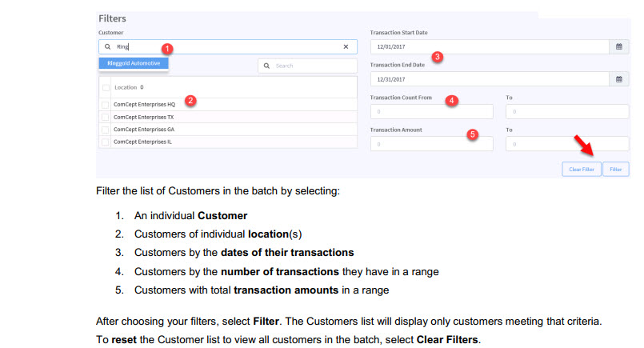Image resolution: width=644 pixels, height=348 pixels.
Task: Apply filters with the Filter button
Action: click(615, 169)
